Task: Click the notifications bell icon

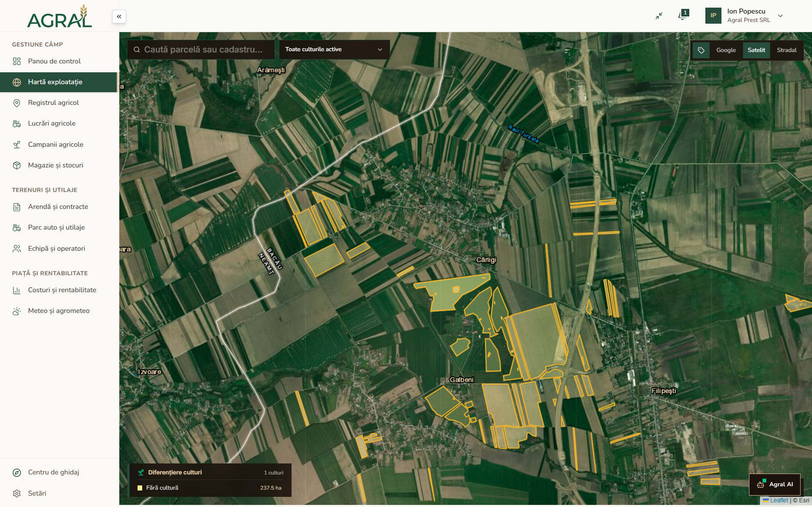Action: click(x=683, y=16)
